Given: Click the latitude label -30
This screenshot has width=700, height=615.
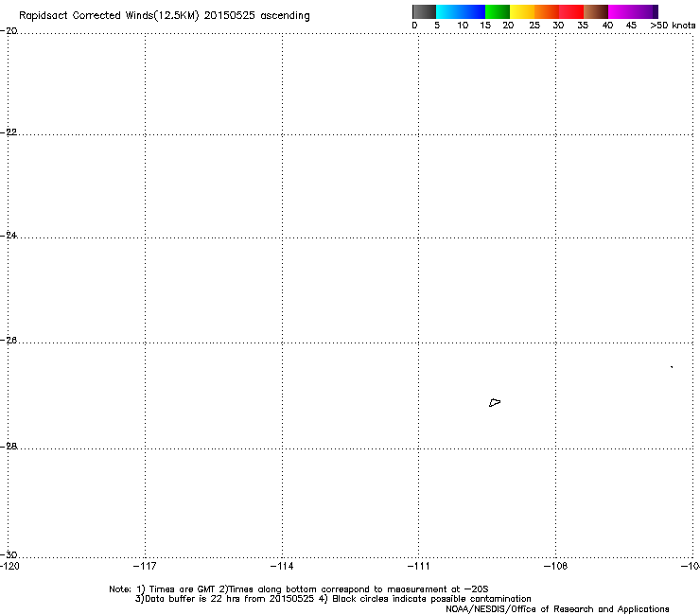Looking at the screenshot, I should click(x=9, y=555).
